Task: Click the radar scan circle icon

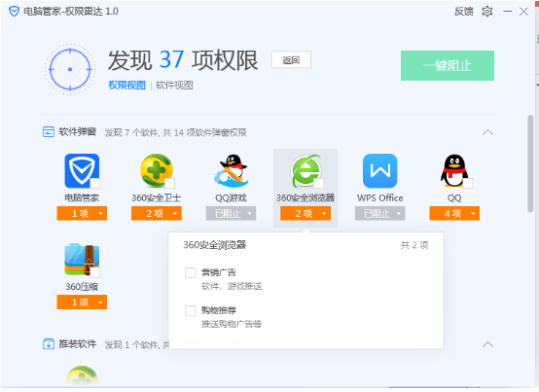Action: (x=70, y=69)
